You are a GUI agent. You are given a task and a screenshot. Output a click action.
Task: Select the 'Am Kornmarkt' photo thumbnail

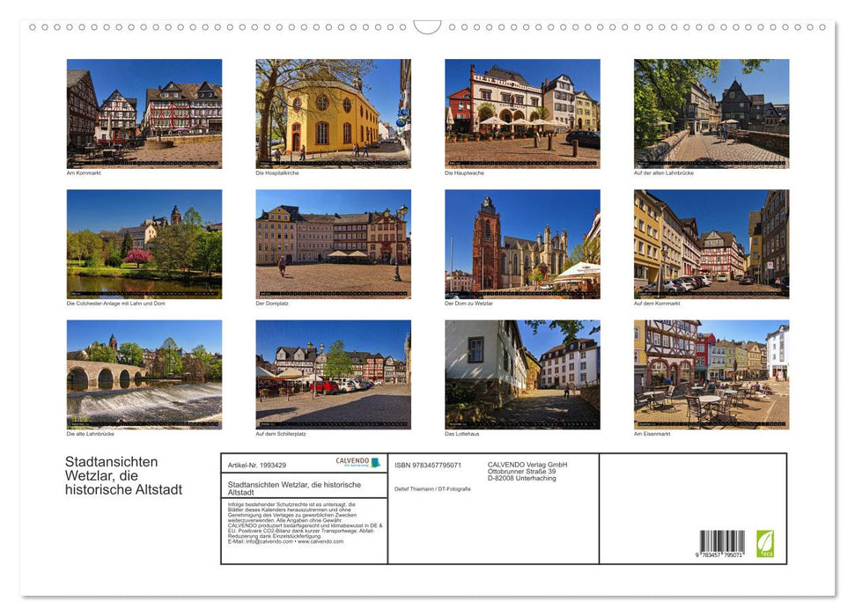144,113
